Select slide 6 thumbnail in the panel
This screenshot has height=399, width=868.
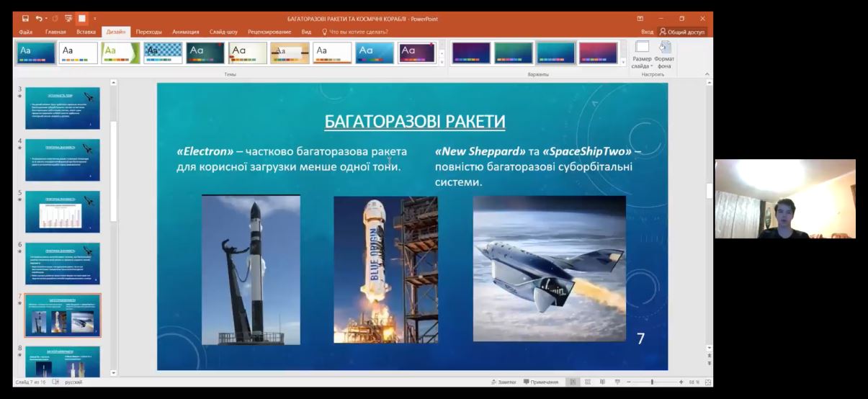(x=62, y=263)
